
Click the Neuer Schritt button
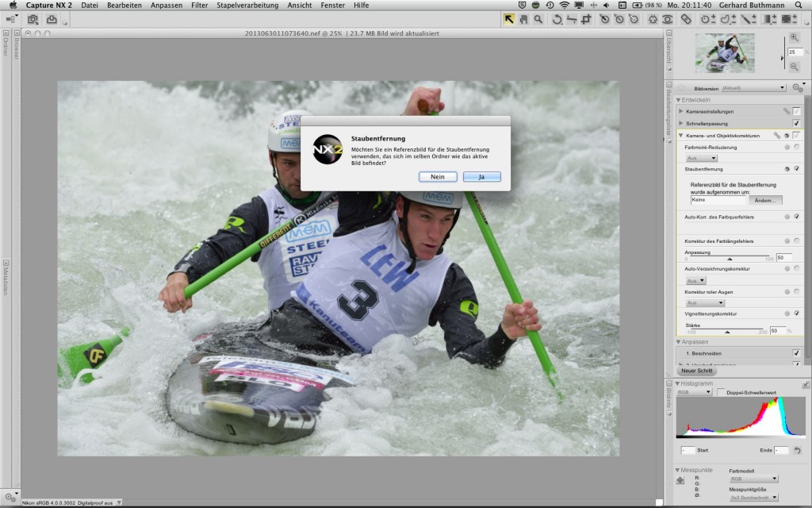696,371
